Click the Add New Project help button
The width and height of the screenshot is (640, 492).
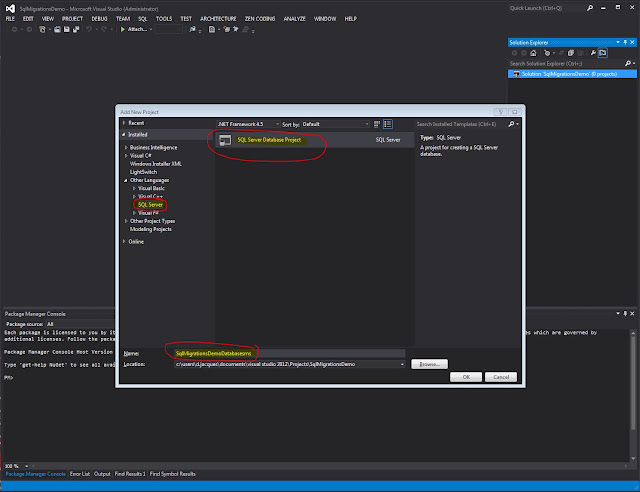pyautogui.click(x=500, y=112)
